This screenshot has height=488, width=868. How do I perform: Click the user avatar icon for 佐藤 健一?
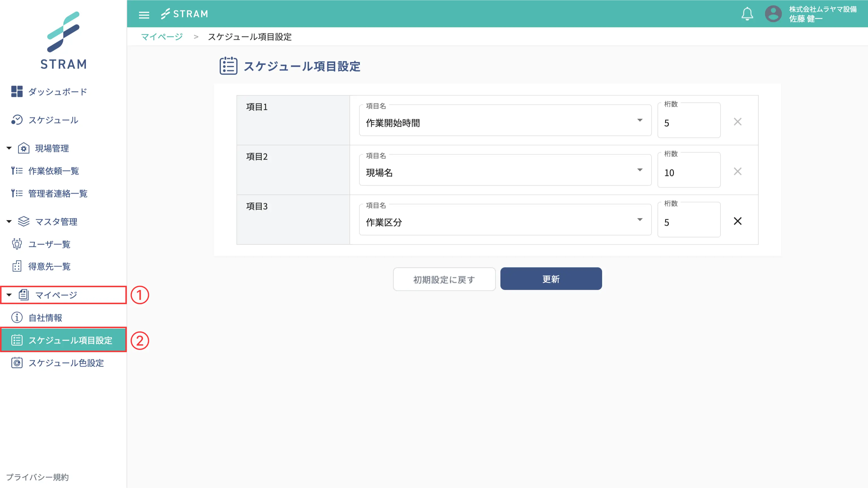pos(773,14)
